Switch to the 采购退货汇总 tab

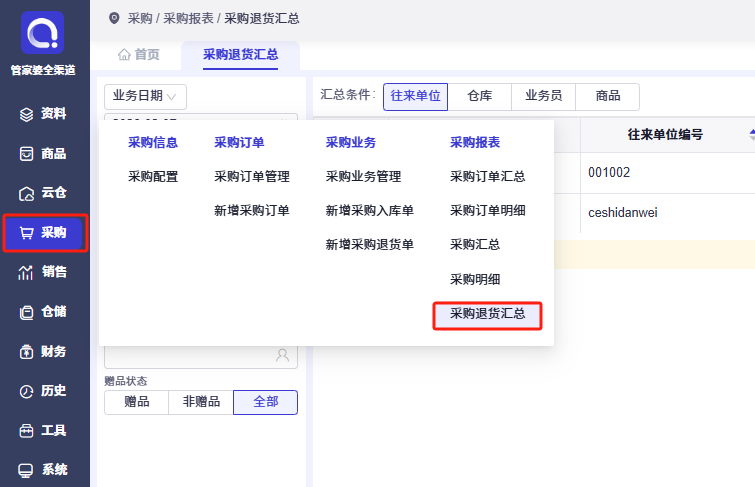coord(240,54)
